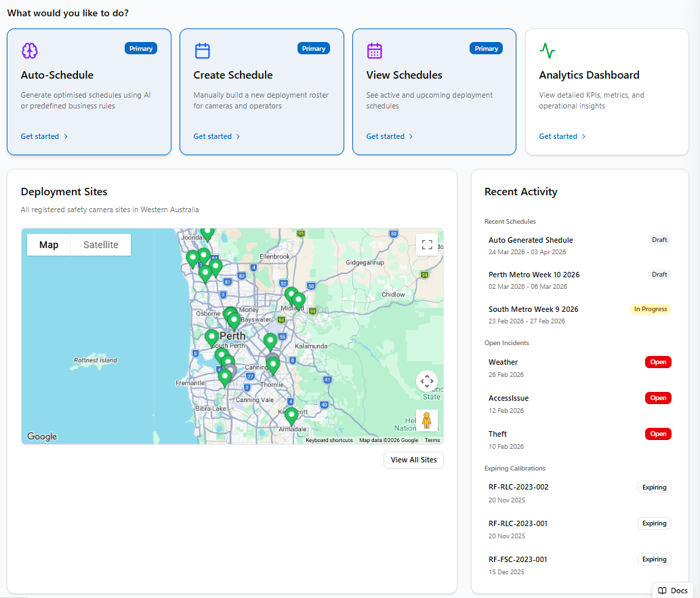Click the Create Schedule card title
This screenshot has width=700, height=598.
(x=233, y=75)
